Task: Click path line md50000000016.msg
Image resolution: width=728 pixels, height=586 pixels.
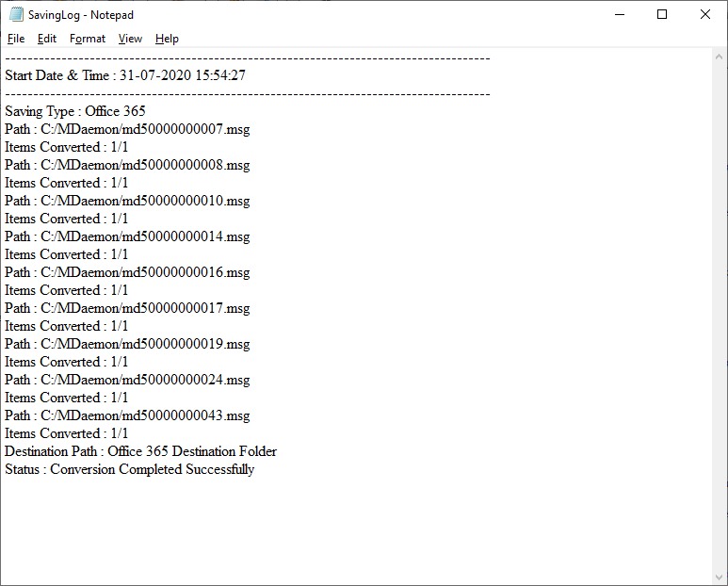Action: point(127,272)
